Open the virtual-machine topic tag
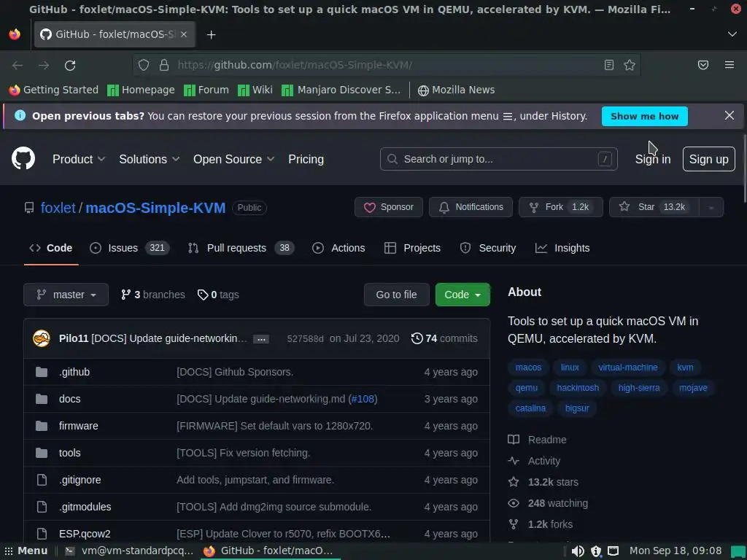 (628, 367)
